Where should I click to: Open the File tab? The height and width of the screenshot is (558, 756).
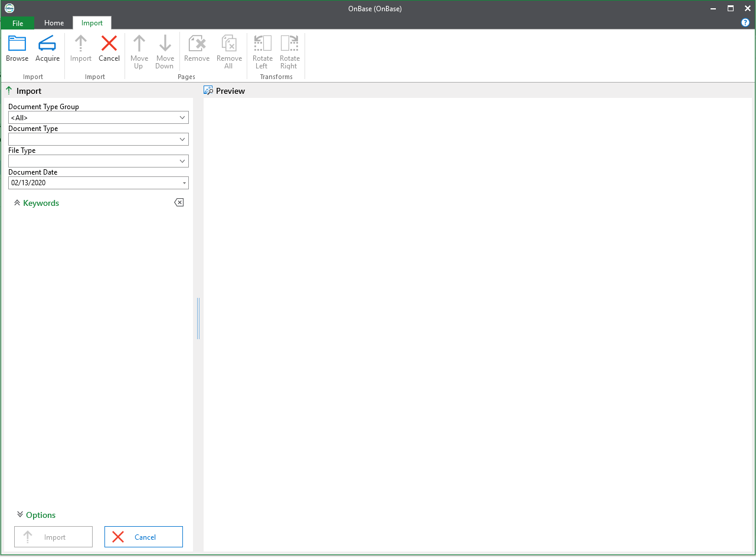click(x=18, y=23)
